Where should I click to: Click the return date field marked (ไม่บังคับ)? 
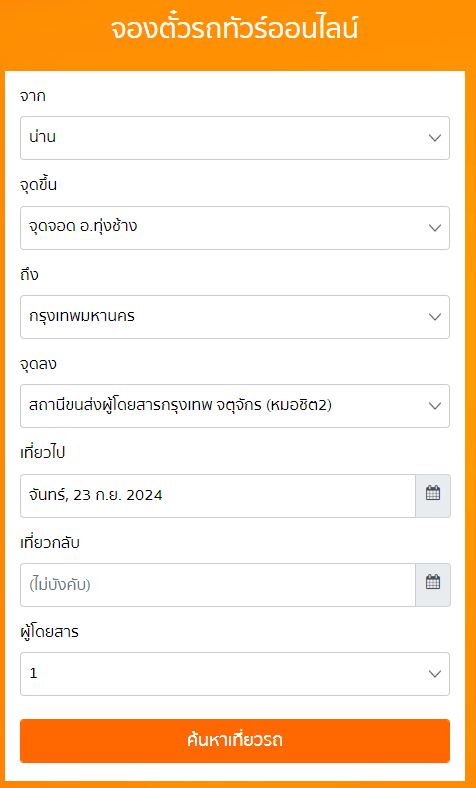(218, 584)
